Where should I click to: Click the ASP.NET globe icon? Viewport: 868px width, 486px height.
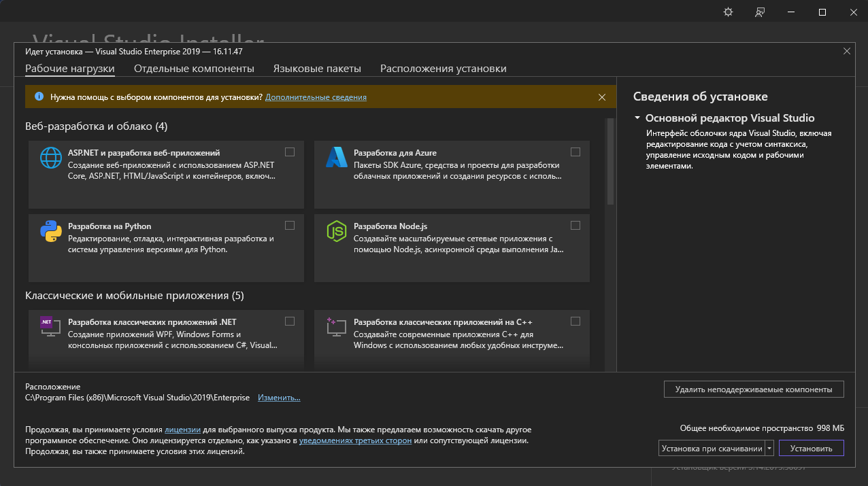coord(51,158)
